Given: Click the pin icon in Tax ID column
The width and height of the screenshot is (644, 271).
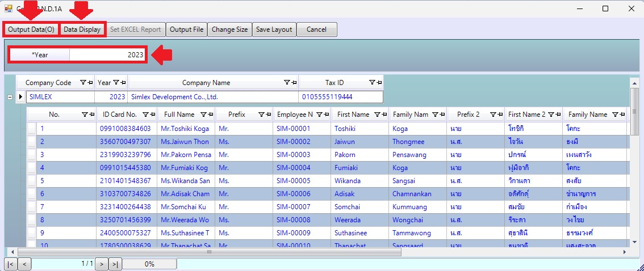Looking at the screenshot, I should pos(378,83).
